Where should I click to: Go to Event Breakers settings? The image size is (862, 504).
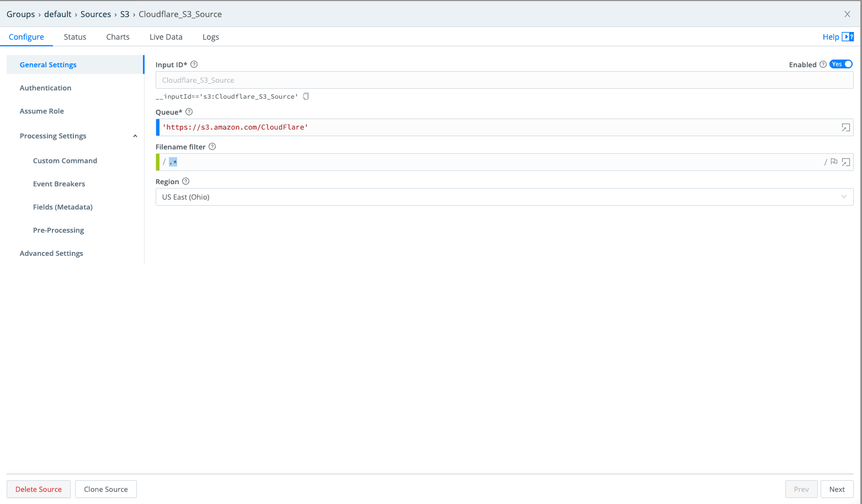tap(59, 184)
